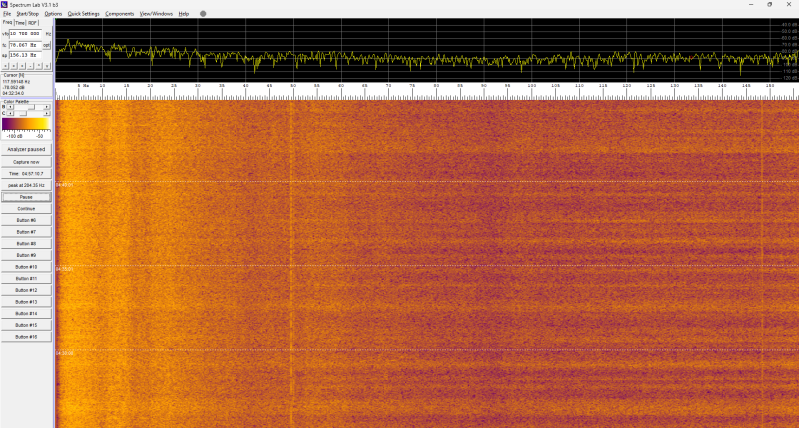Click Button #9
This screenshot has width=799, height=428.
point(26,255)
